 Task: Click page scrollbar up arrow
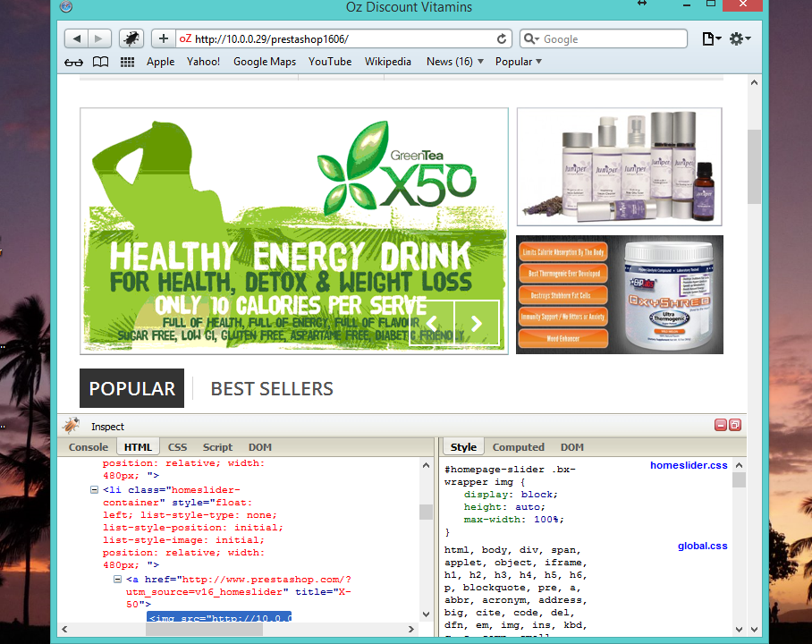point(754,83)
